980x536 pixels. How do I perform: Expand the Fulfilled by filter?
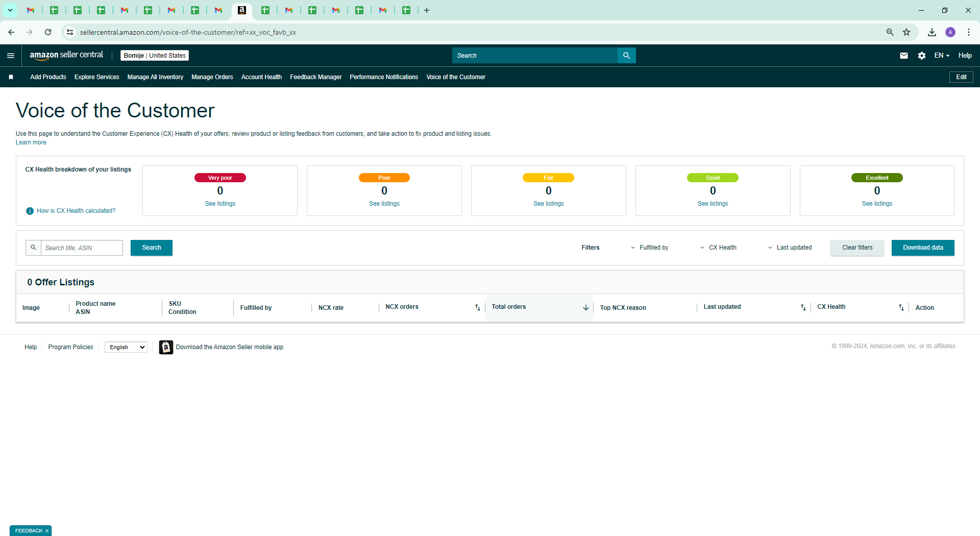click(649, 248)
